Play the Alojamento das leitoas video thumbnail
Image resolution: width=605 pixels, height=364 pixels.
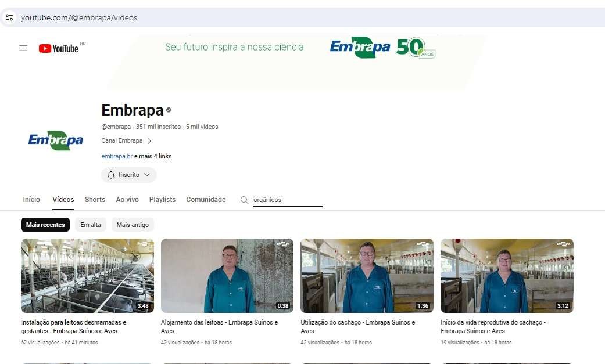point(227,276)
